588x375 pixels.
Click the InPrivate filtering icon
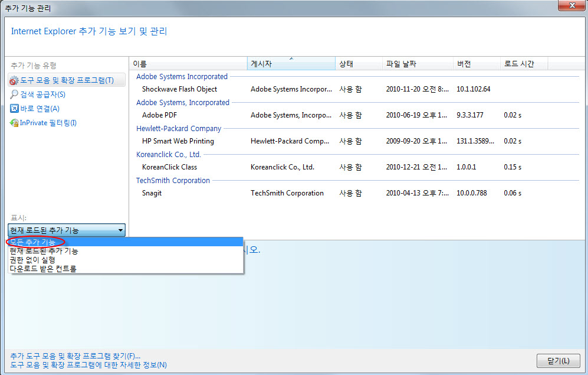[14, 123]
